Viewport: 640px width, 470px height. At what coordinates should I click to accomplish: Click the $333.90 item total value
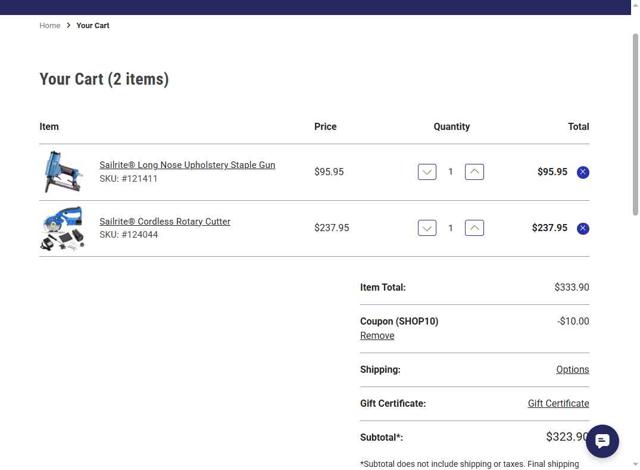pos(571,287)
